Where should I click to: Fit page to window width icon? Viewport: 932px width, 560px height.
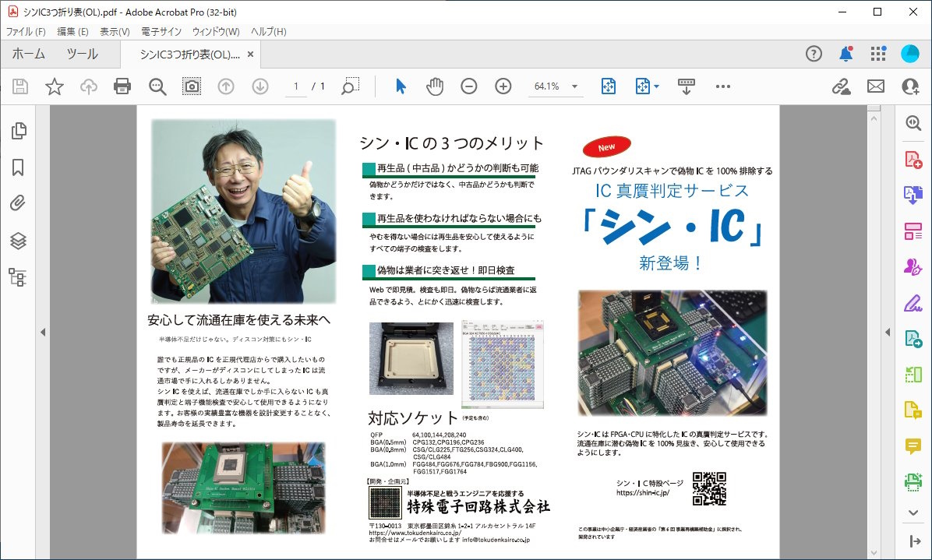pos(608,86)
